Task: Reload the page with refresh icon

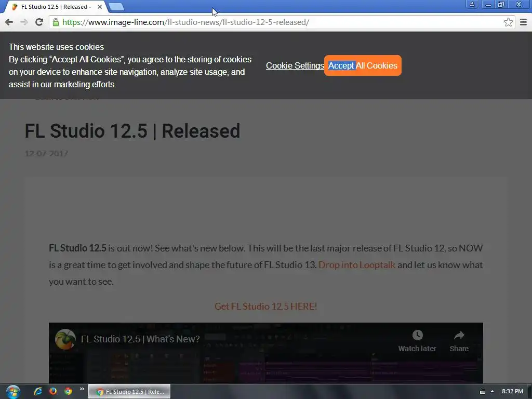Action: coord(39,22)
